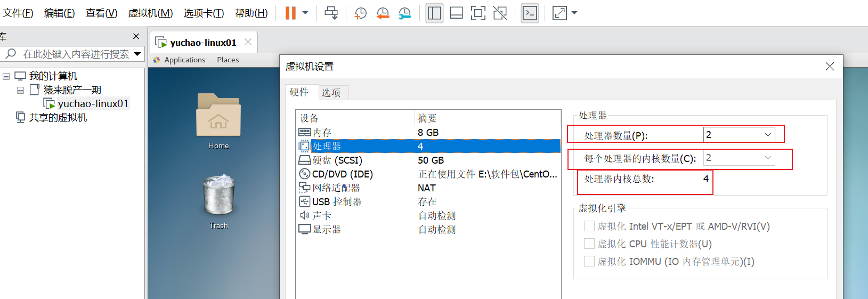
Task: Click the Places menu in the guest
Action: [228, 60]
